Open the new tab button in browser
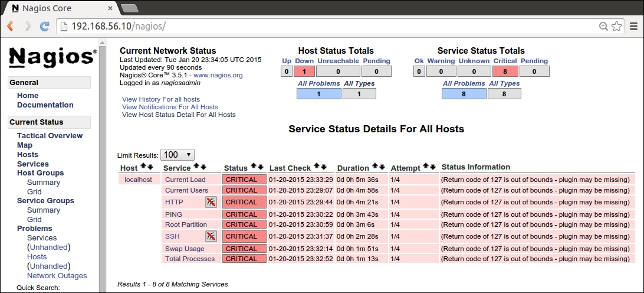This screenshot has height=293, width=644. pyautogui.click(x=130, y=8)
